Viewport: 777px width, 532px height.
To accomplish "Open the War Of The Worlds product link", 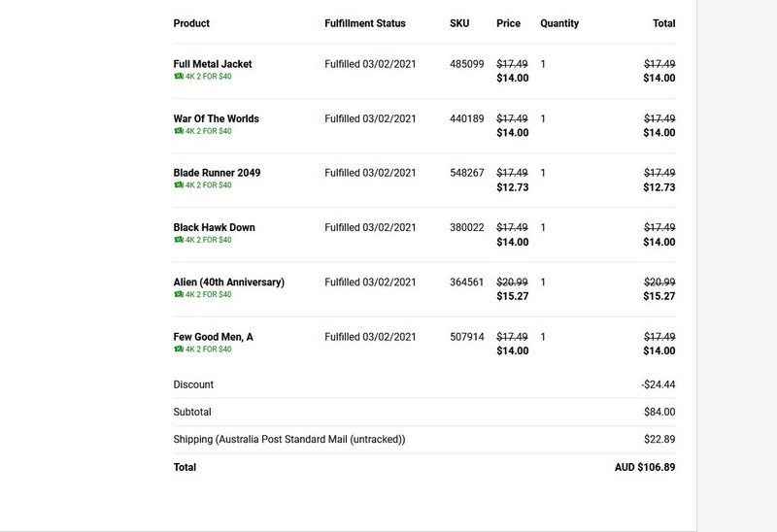I will [x=216, y=118].
